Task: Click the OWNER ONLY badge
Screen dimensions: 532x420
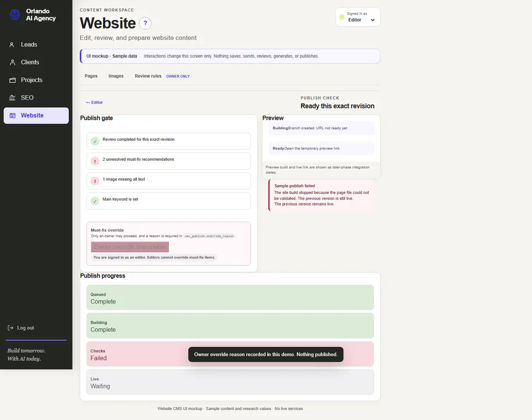Action: point(178,76)
